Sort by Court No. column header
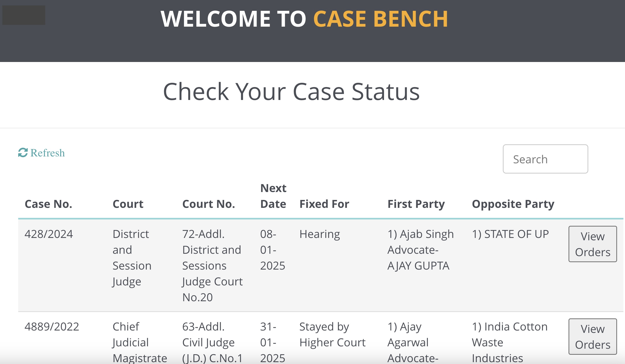 click(209, 204)
